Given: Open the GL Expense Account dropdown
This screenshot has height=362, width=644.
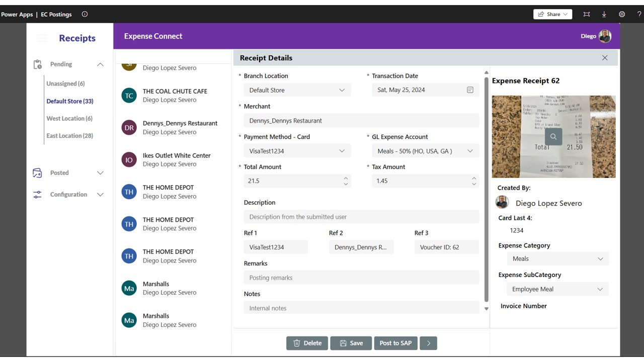Looking at the screenshot, I should (426, 151).
